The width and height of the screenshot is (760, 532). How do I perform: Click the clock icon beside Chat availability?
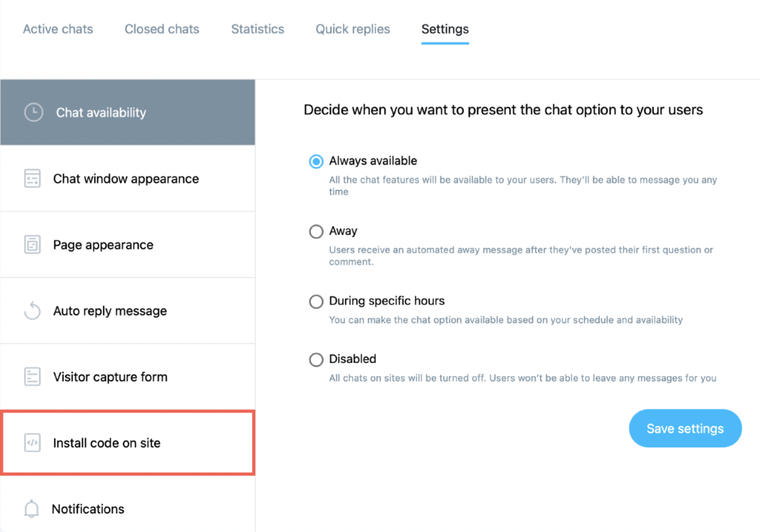(x=33, y=112)
